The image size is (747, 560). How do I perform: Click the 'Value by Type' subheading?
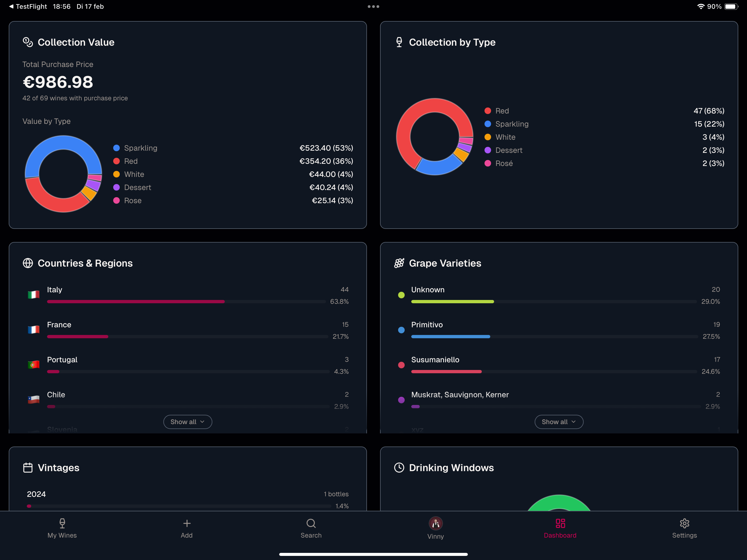pyautogui.click(x=46, y=121)
